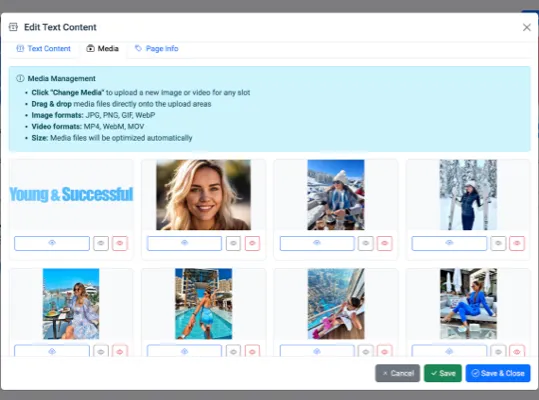Click gray icon button under blonde portrait

coord(233,243)
